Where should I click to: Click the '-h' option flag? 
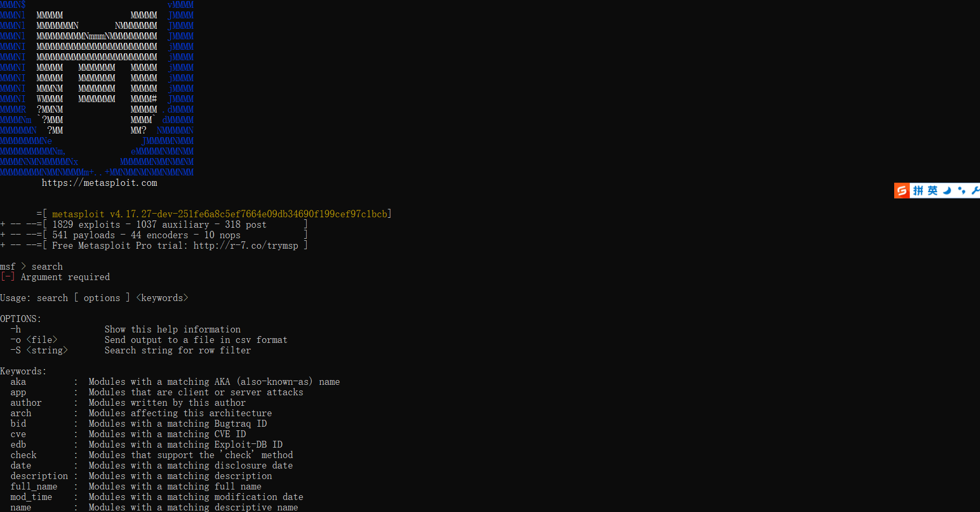click(x=16, y=329)
